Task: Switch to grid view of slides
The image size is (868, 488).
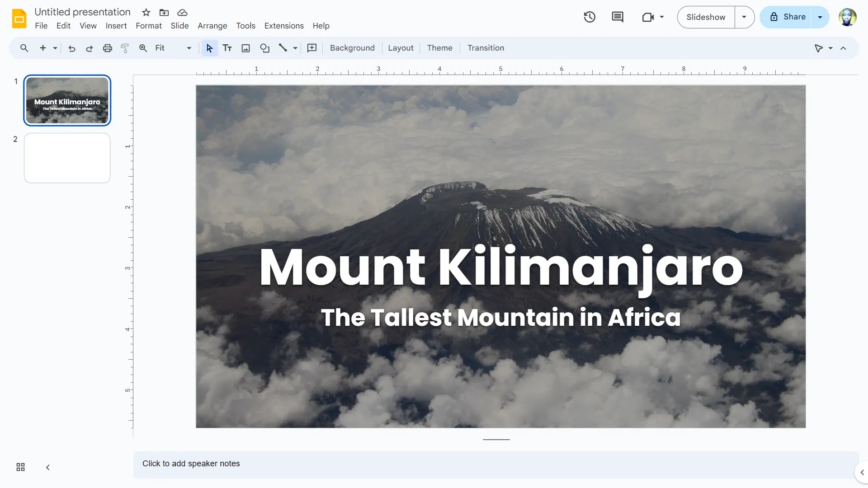Action: (x=20, y=467)
